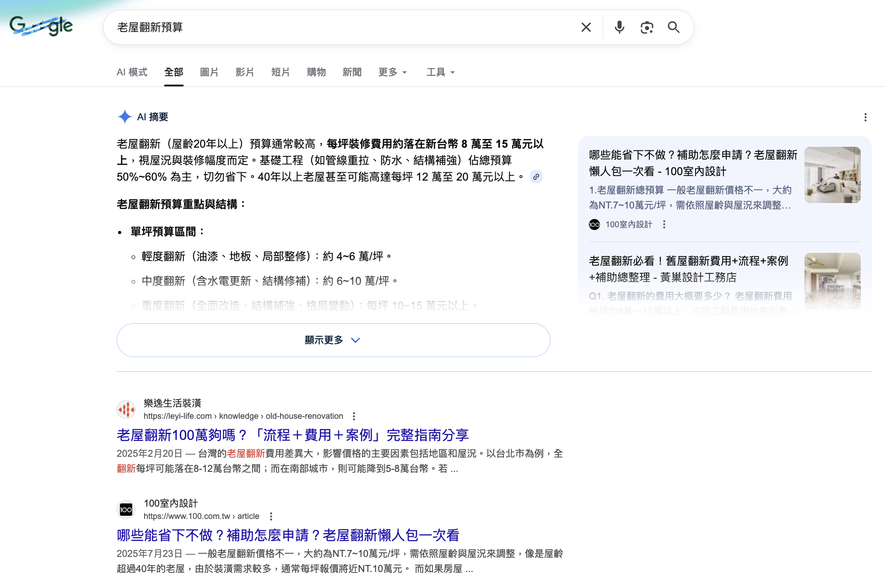Select the 新聞 tab
Image resolution: width=885 pixels, height=588 pixels.
point(352,72)
